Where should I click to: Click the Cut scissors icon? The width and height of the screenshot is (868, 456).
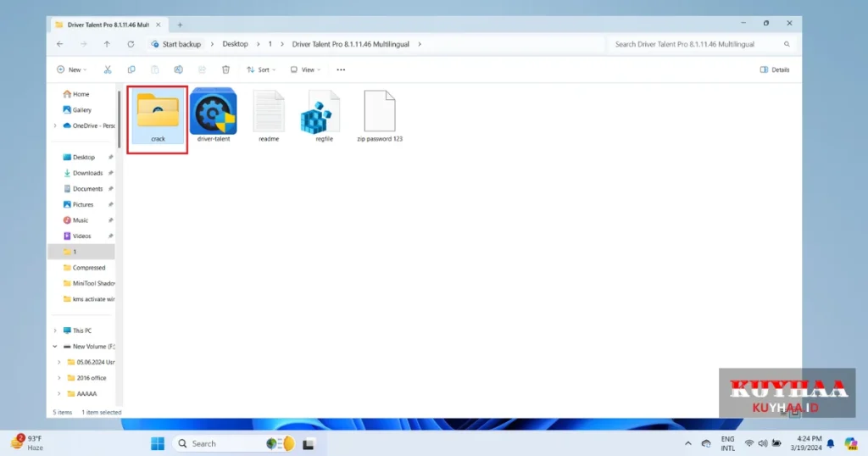click(x=108, y=70)
